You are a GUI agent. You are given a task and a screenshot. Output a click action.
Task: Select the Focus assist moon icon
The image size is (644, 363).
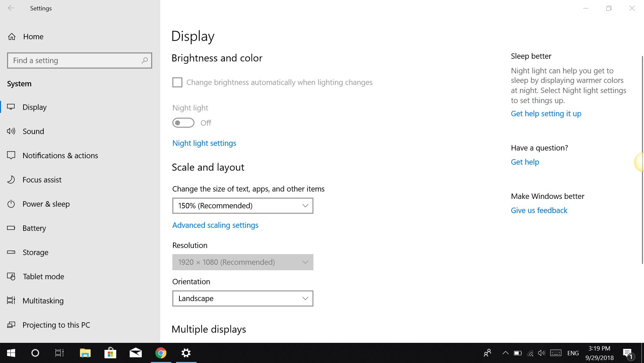(11, 180)
